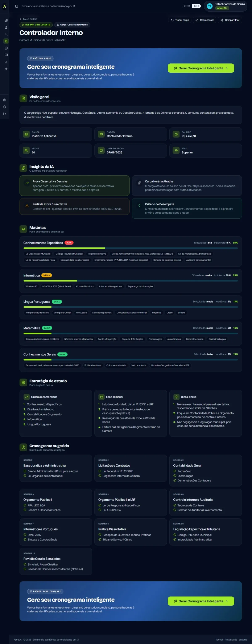252x644 pixels.
Task: Open the Suporte footer link
Action: (243, 640)
